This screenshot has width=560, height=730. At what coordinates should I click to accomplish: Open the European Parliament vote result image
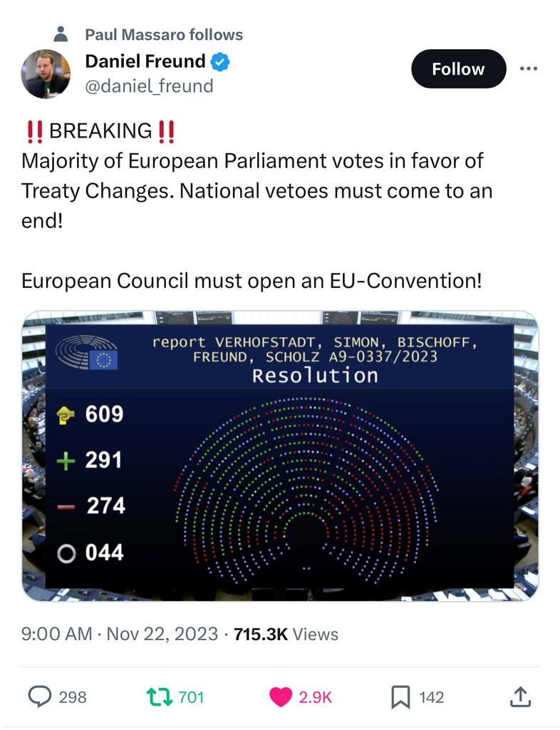click(279, 456)
